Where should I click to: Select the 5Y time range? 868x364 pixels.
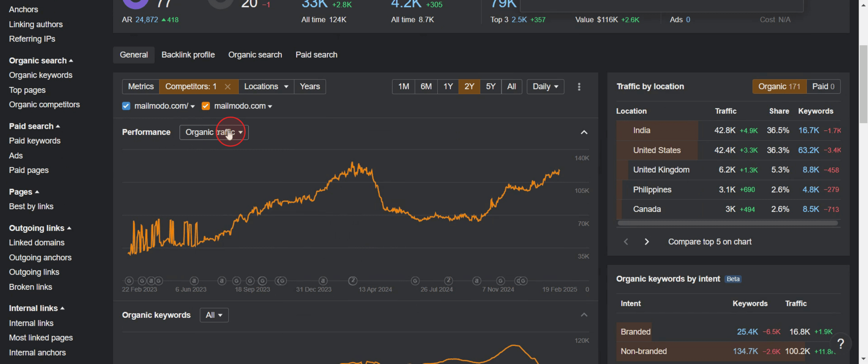(x=490, y=87)
